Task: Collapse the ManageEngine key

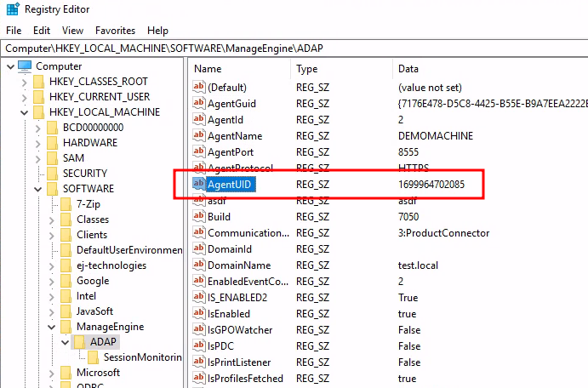Action: click(x=52, y=328)
